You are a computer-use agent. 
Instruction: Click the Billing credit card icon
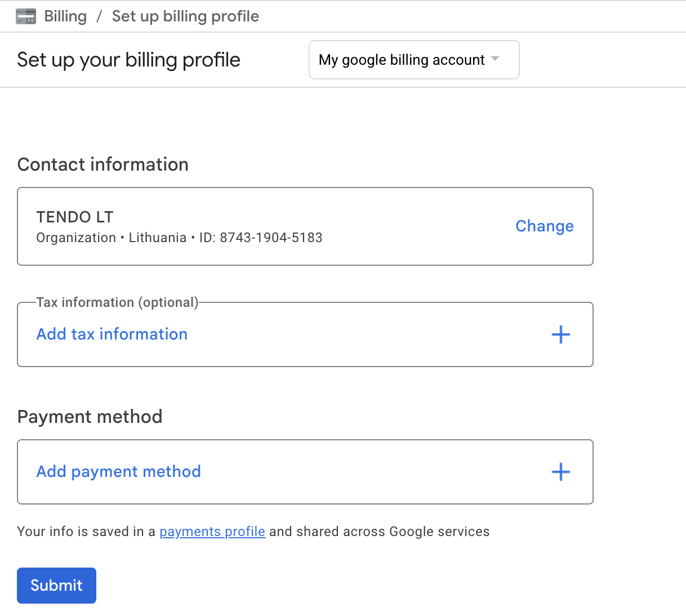26,16
